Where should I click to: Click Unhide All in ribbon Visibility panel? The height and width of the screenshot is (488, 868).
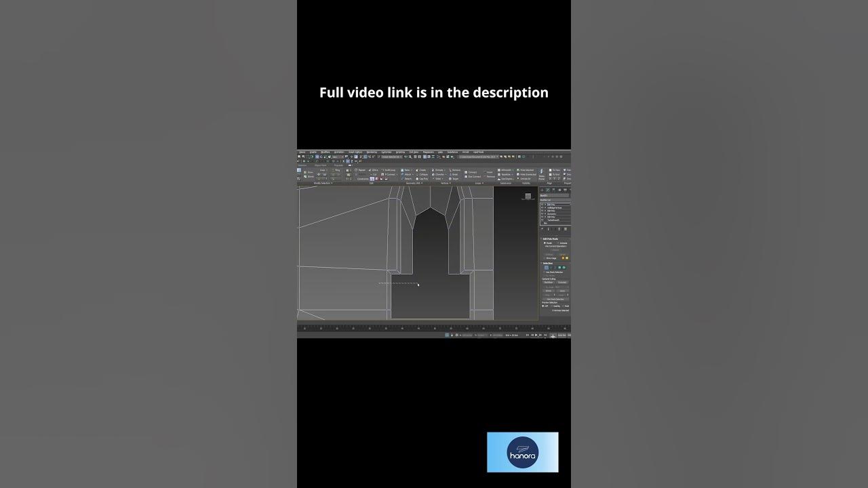click(x=525, y=179)
